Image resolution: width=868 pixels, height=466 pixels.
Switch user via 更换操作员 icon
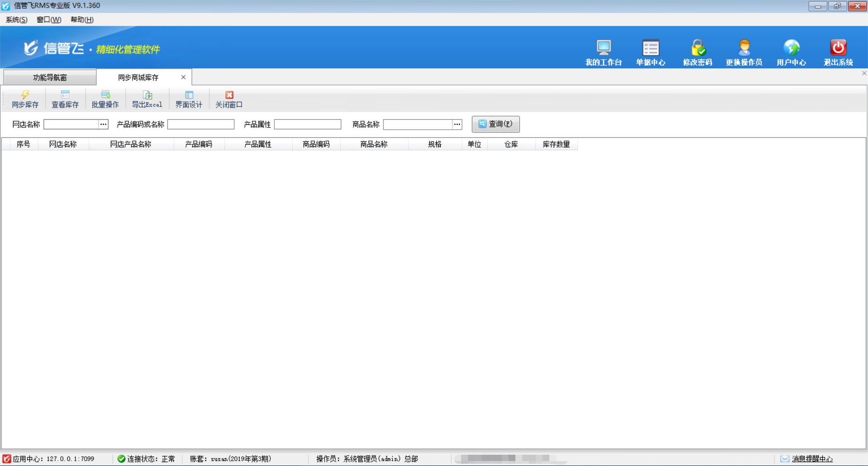click(x=744, y=48)
